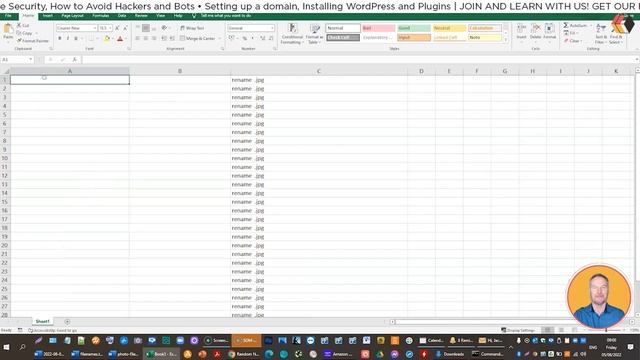
Task: Open the Font Color dropdown arrow
Action: click(125, 39)
